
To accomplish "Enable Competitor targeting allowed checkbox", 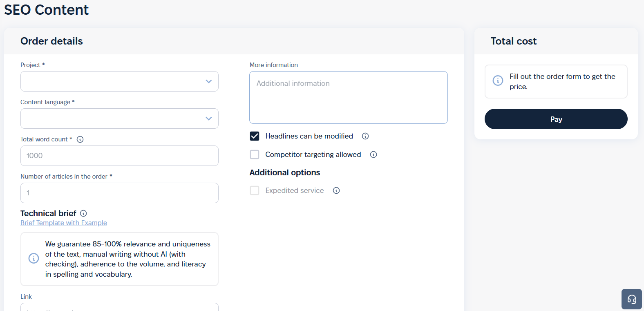I will pyautogui.click(x=255, y=154).
